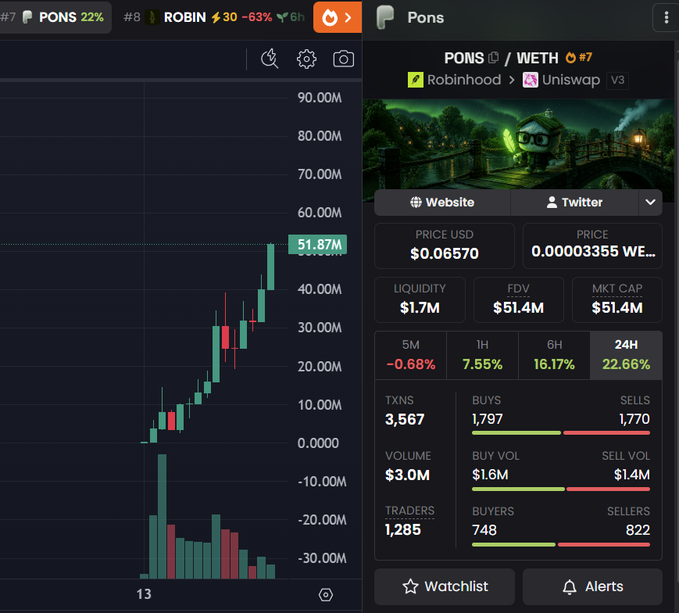Select the 1H timeframe tab
679x613 pixels.
tap(482, 355)
